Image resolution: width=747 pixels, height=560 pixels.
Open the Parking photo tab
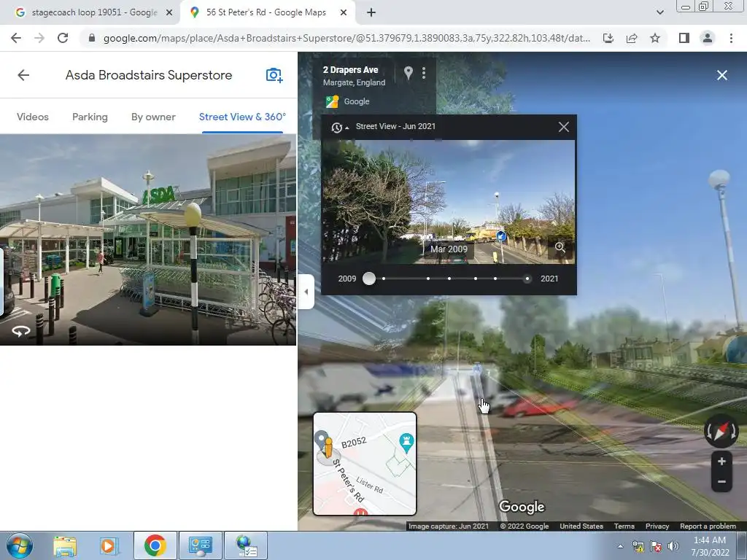tap(90, 117)
